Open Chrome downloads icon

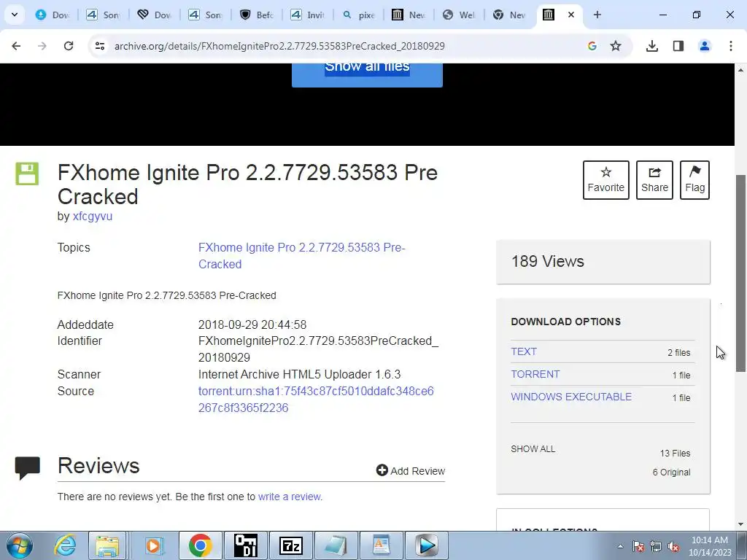pos(652,46)
